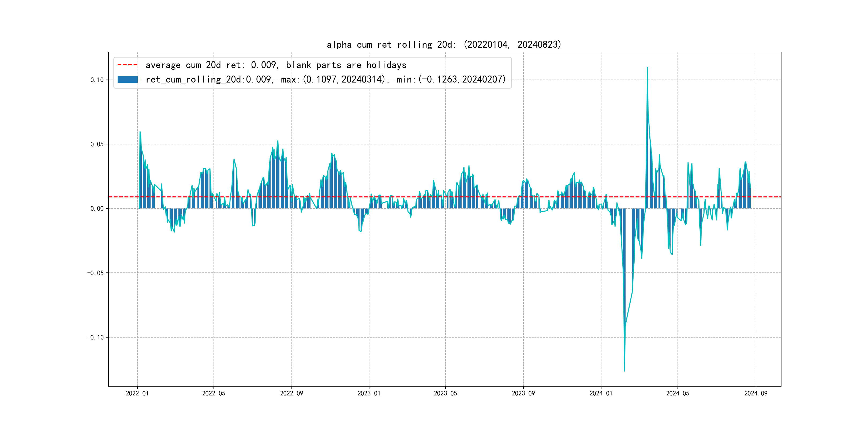
Task: Click the 2023-05 x-axis label
Action: coord(446,393)
